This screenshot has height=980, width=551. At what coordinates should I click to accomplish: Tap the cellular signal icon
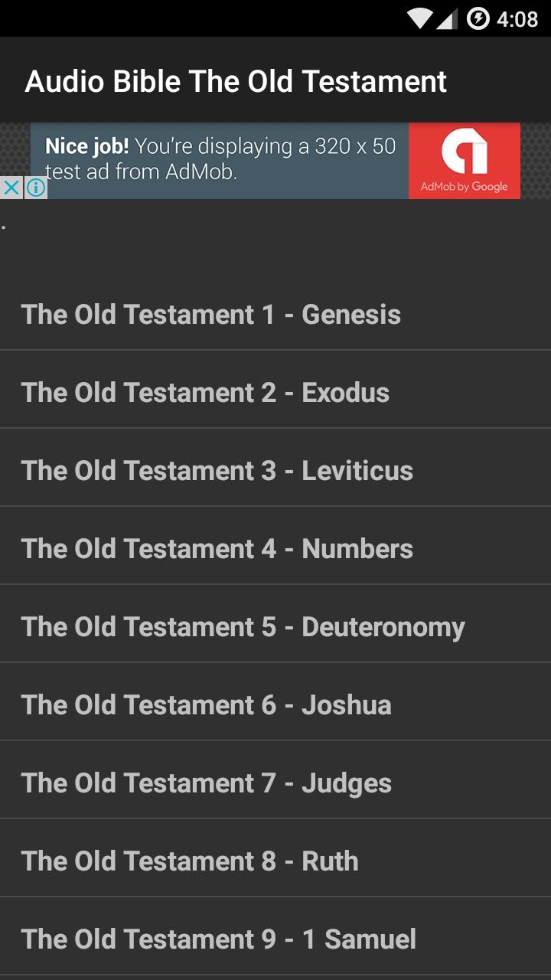pos(447,18)
